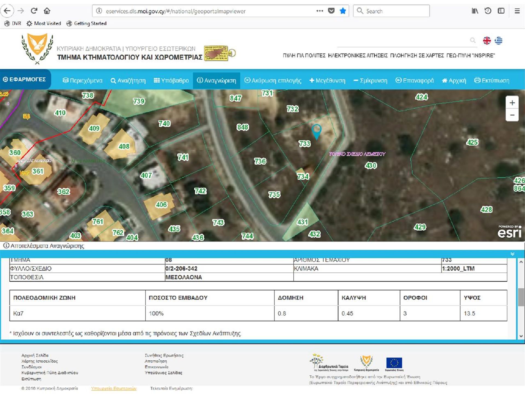The height and width of the screenshot is (420, 525).
Task: Click the Κα7 zone cell in table
Action: click(x=77, y=313)
